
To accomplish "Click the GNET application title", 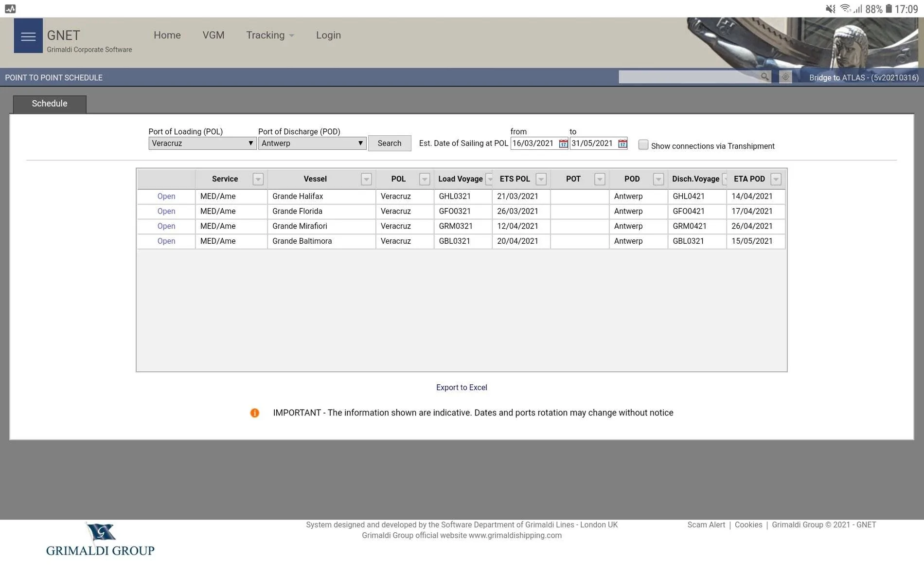I will coord(63,36).
